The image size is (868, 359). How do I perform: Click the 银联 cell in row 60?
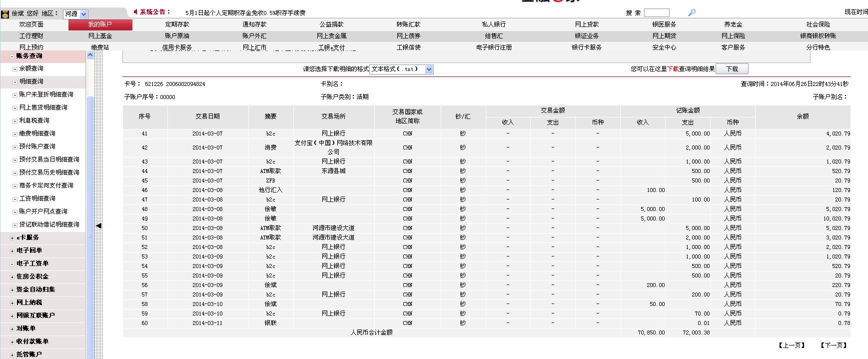[271, 323]
